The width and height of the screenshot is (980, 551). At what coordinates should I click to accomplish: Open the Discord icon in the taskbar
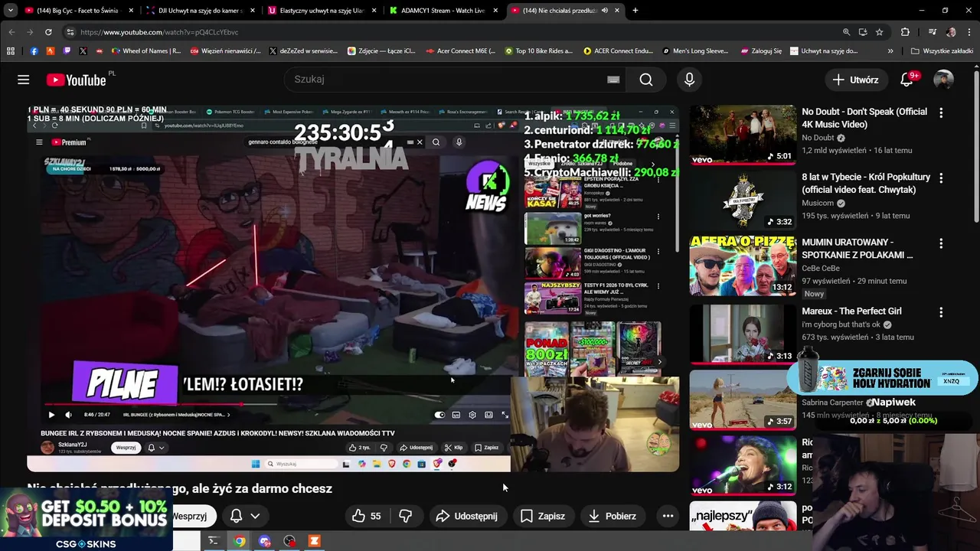(265, 541)
